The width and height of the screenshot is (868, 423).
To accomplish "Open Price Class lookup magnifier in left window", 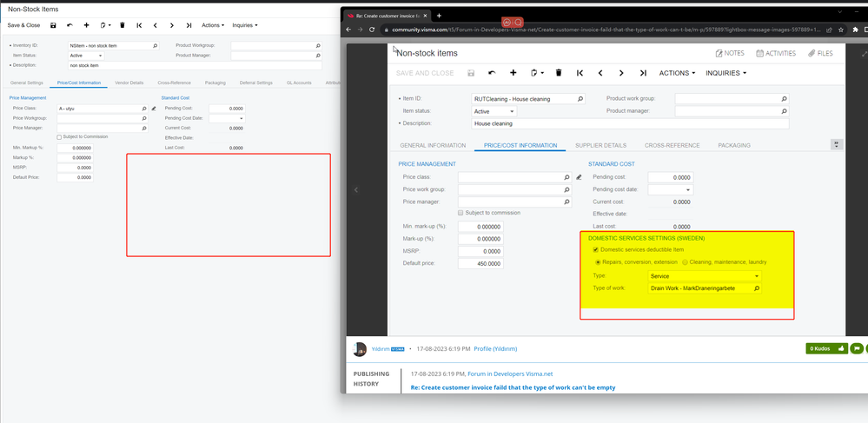I will point(144,109).
